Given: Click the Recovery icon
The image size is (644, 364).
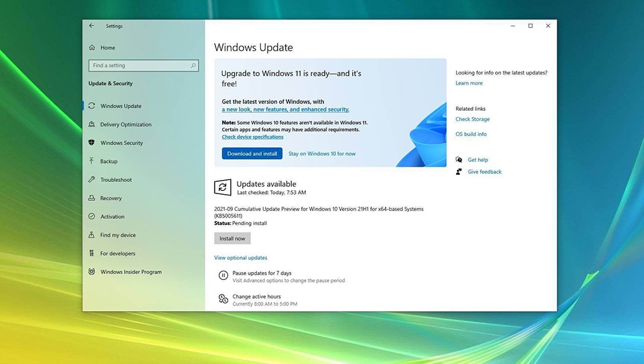Looking at the screenshot, I should [92, 198].
